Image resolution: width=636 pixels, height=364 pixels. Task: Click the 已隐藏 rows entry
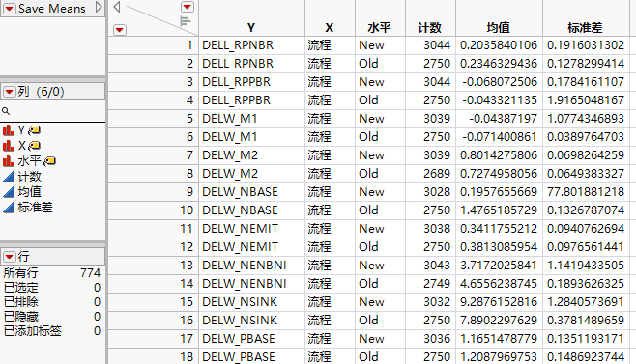(x=52, y=316)
